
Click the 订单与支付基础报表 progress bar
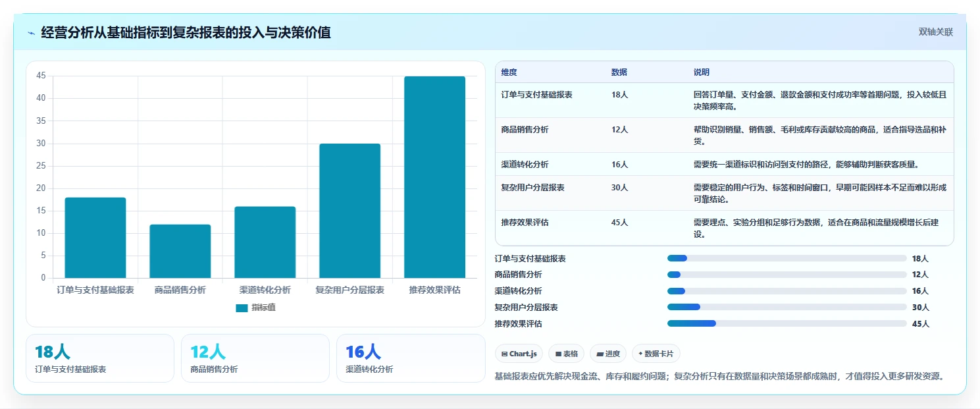point(787,258)
